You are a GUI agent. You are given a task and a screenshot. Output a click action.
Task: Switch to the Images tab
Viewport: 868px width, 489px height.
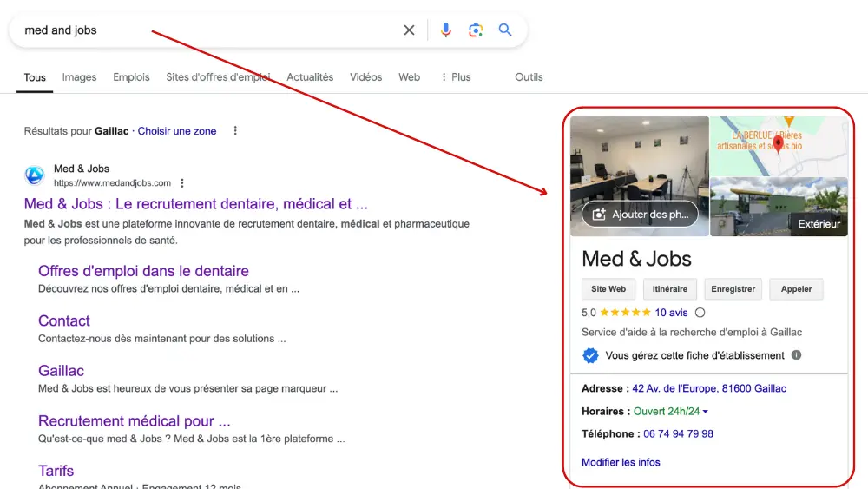click(x=79, y=77)
